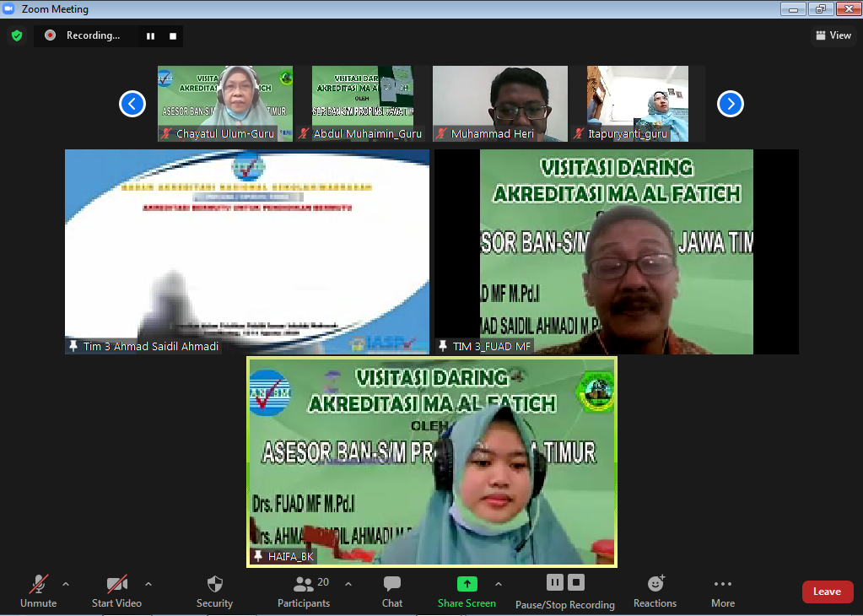Viewport: 863px width, 616px height.
Task: Click the green encryption shield icon
Action: coord(16,35)
